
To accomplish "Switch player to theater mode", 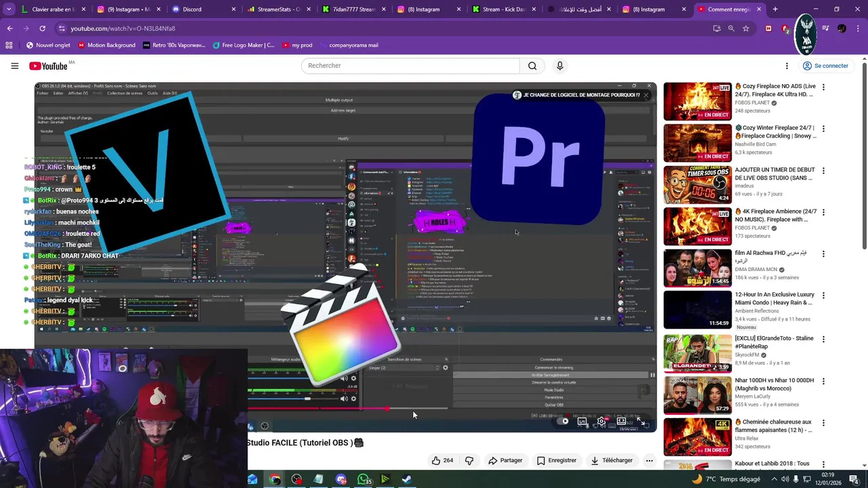I will tap(621, 421).
